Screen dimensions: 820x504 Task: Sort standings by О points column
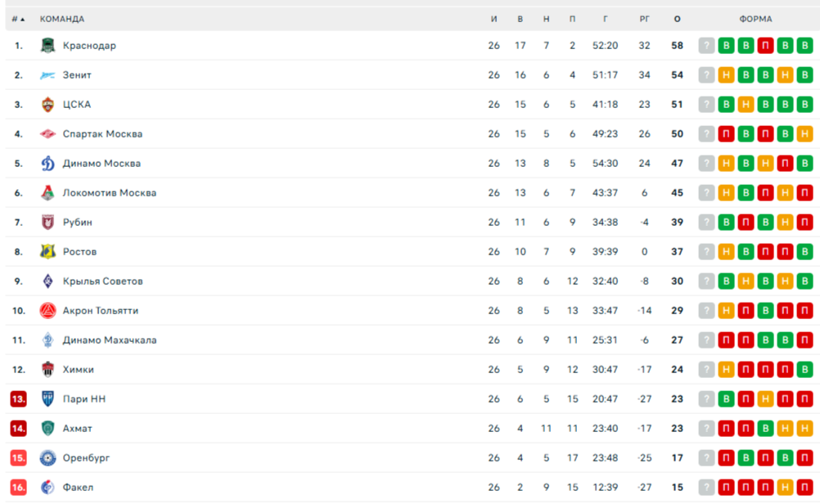coord(678,19)
